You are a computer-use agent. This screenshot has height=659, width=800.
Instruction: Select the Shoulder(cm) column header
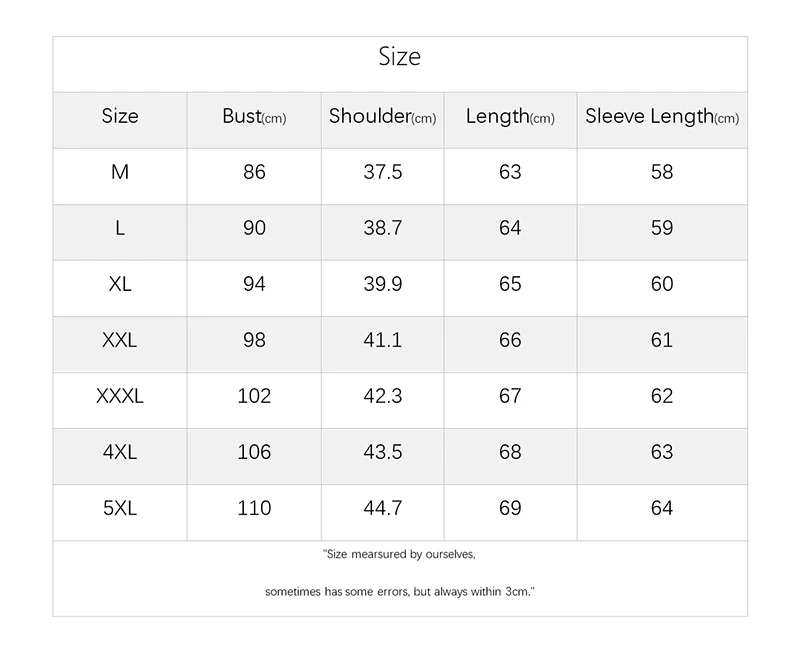click(382, 116)
